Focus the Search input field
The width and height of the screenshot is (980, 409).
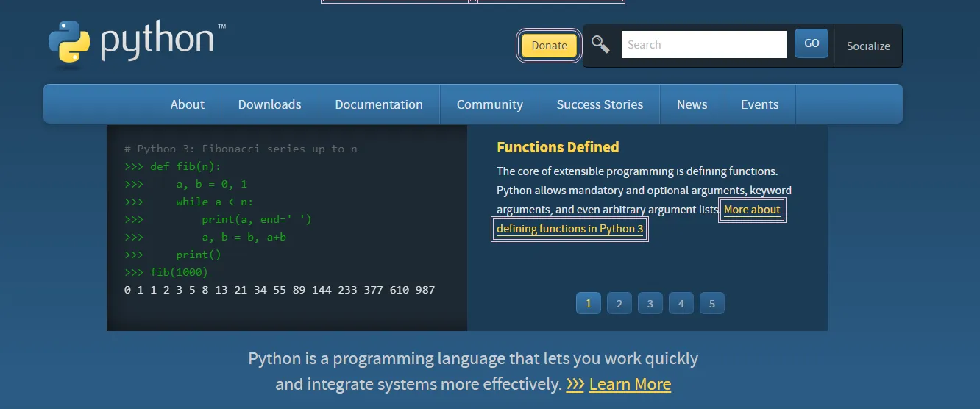click(x=704, y=45)
